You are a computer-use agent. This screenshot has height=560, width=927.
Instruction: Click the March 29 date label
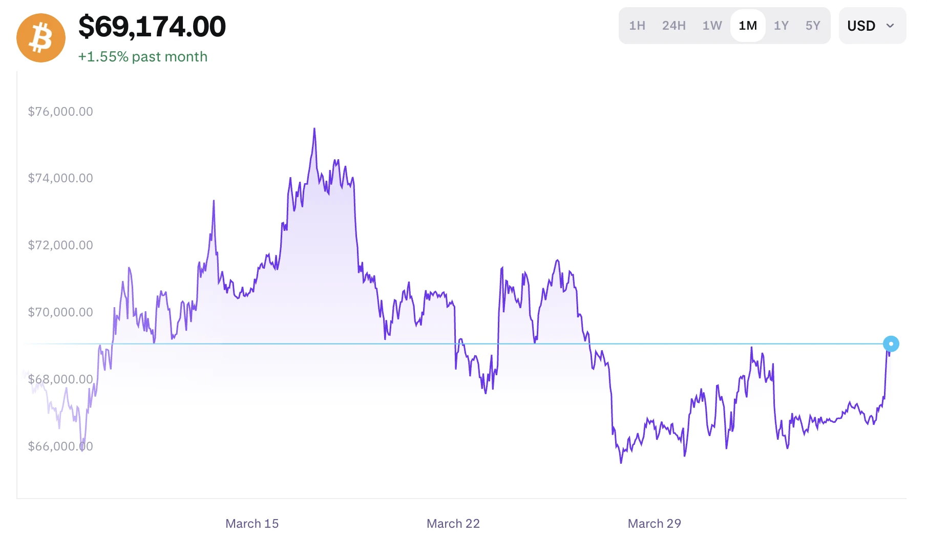pos(655,523)
